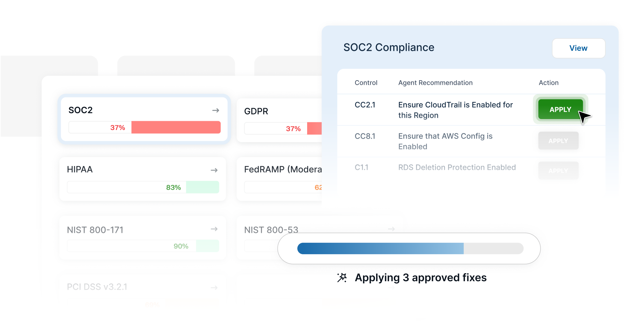Click 'Ensure that AWS Config is Enabled'
Viewport: 644px width, 325px height.
pyautogui.click(x=445, y=141)
